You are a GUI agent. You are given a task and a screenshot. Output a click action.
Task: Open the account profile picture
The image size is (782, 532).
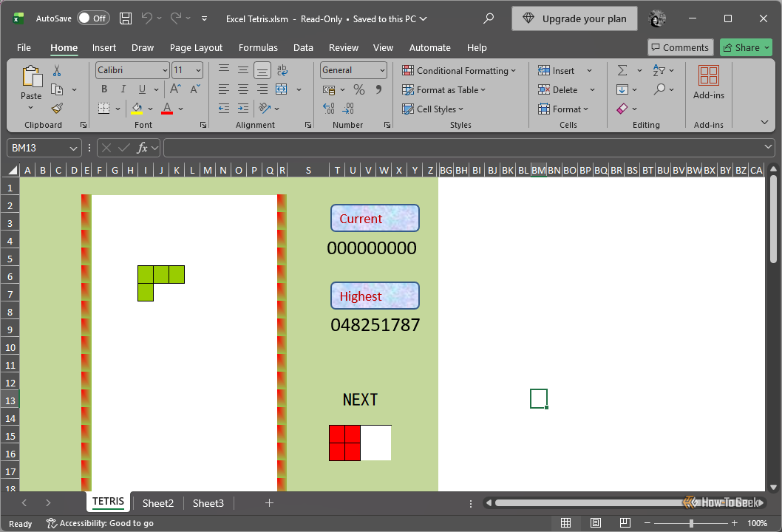(x=657, y=18)
